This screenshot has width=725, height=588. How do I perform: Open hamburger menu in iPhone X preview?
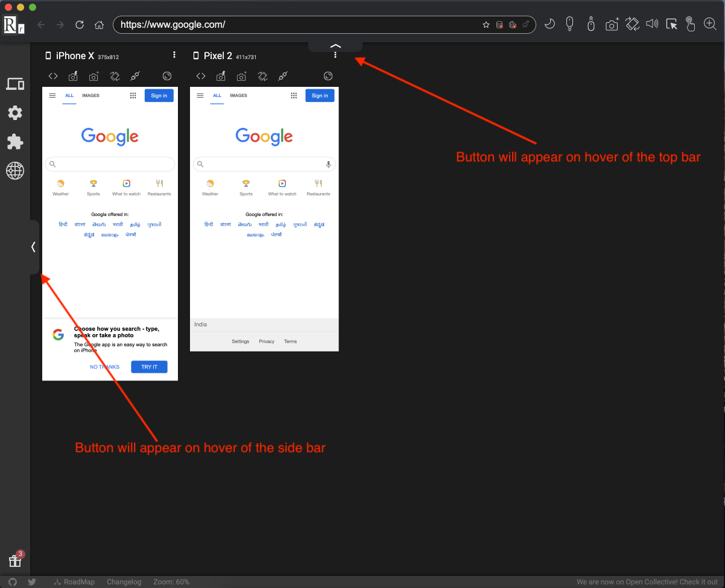52,95
